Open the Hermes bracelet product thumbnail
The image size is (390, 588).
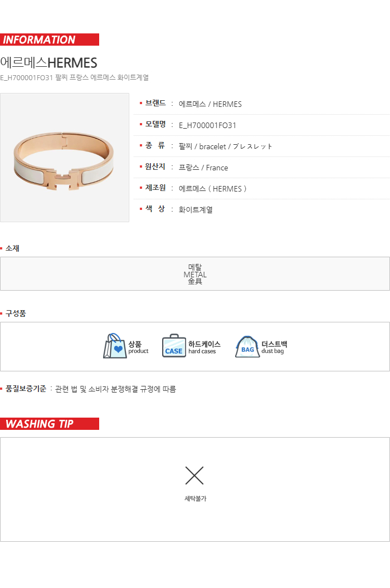point(65,158)
